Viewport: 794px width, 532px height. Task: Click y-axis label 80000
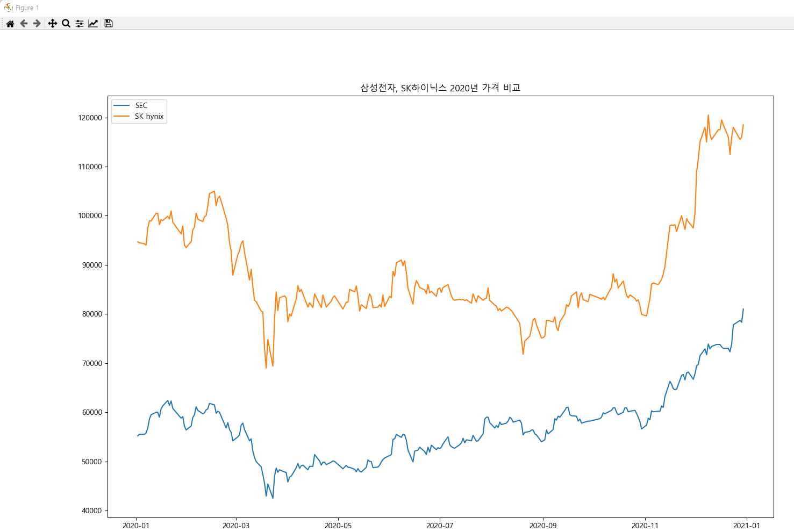pyautogui.click(x=92, y=314)
